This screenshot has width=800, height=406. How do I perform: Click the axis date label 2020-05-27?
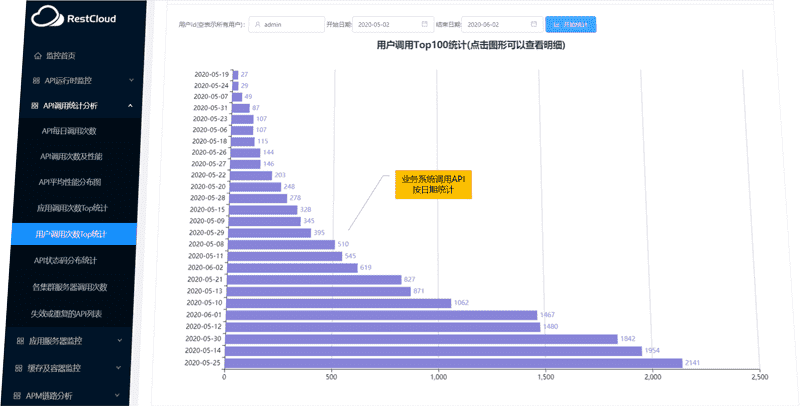(209, 164)
